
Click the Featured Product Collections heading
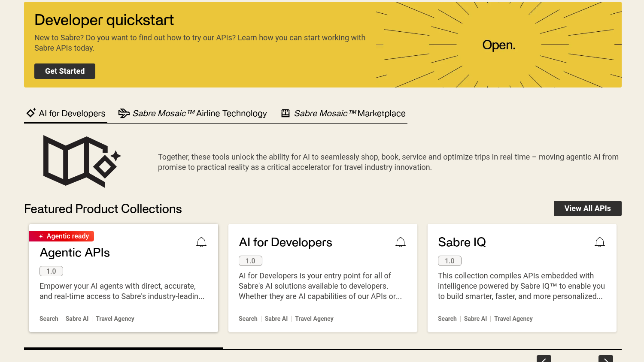click(x=103, y=209)
